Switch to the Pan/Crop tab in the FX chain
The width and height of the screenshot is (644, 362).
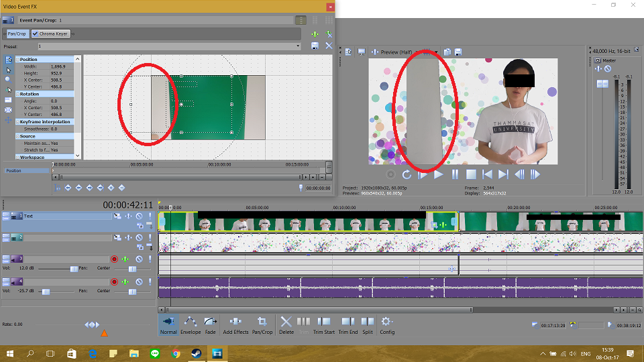16,34
